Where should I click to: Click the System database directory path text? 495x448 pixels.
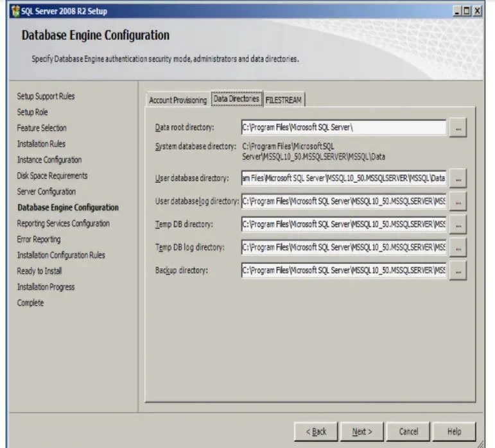point(313,151)
